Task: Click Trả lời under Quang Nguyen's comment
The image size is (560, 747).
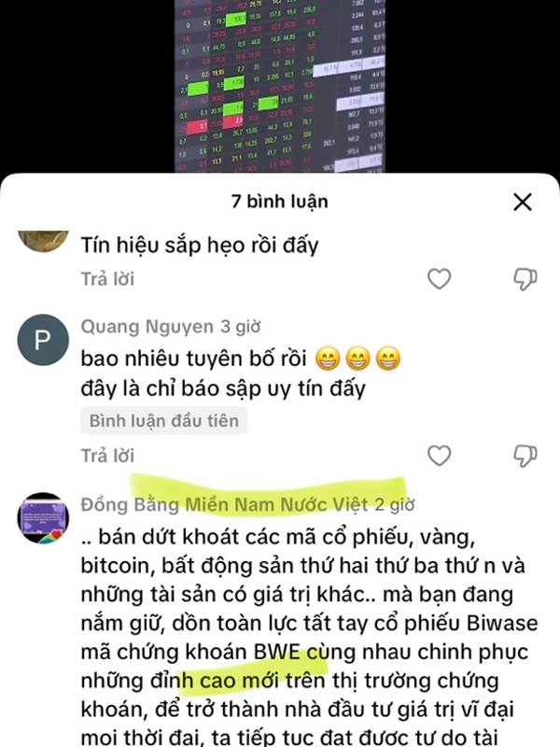Action: click(107, 456)
